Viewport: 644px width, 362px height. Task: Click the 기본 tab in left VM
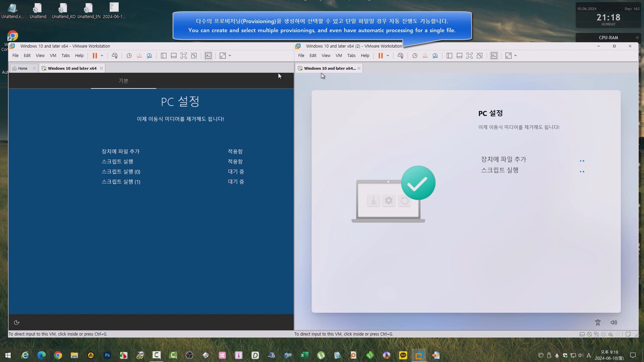[x=123, y=81]
